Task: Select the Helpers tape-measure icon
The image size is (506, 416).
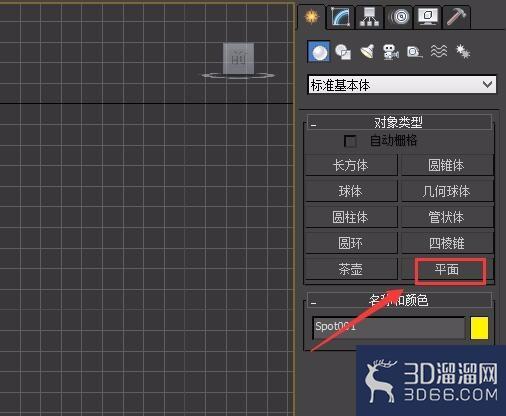Action: (415, 52)
